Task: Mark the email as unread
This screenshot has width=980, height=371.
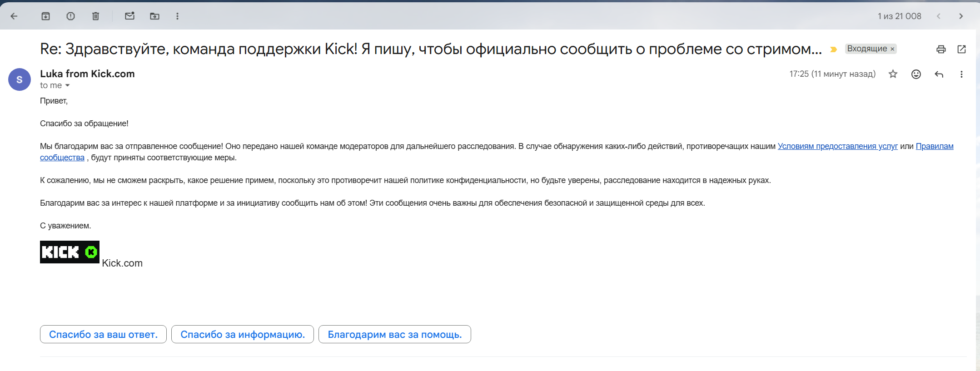Action: click(129, 16)
